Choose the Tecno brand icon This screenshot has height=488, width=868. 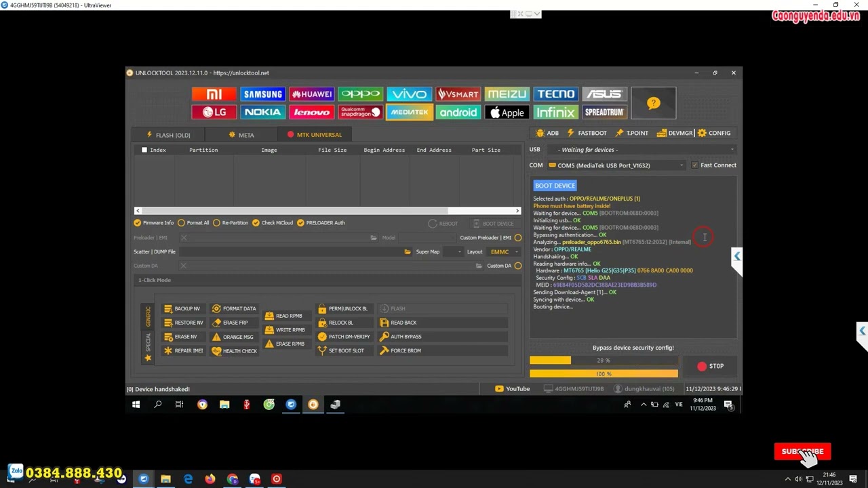pyautogui.click(x=555, y=94)
